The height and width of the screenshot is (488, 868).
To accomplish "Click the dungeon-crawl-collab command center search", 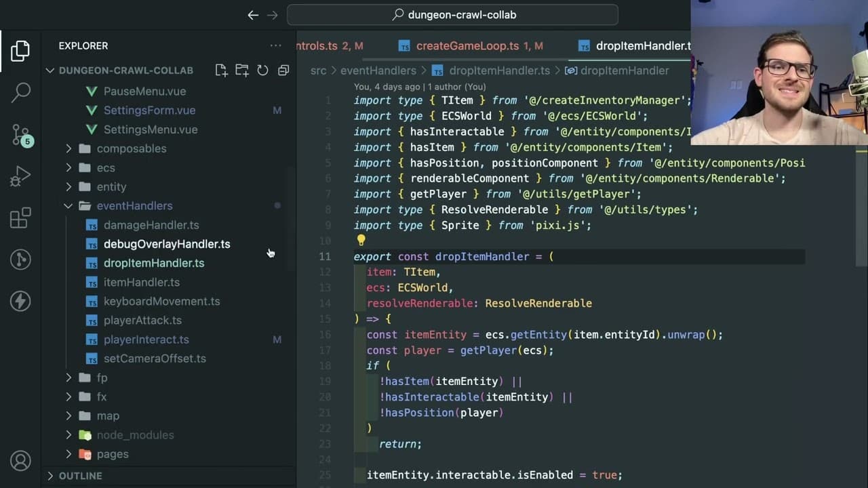I will 452,14.
